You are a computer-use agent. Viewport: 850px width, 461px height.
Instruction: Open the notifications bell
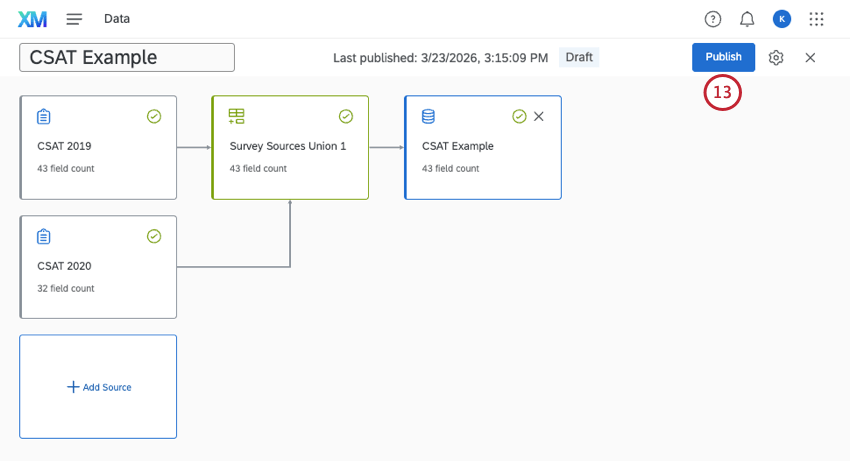click(747, 19)
